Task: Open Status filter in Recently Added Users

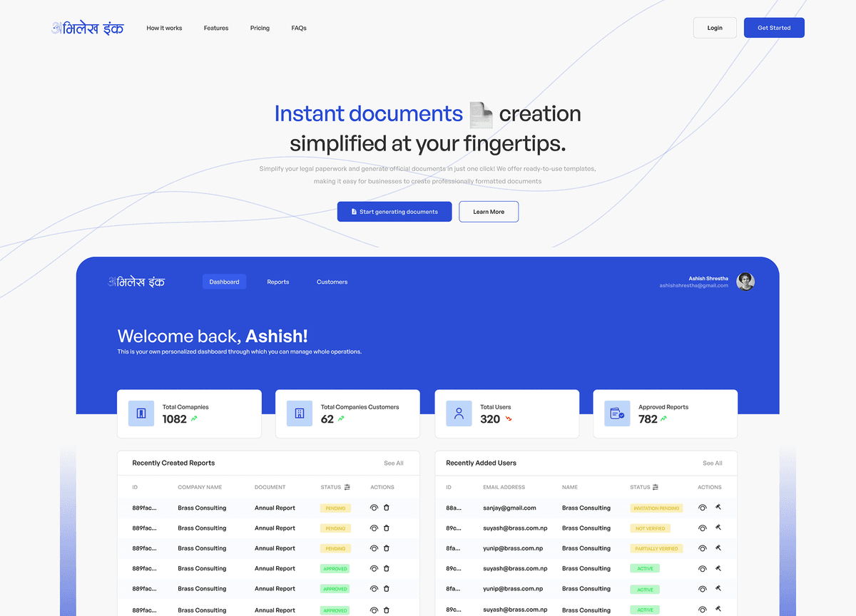Action: (656, 487)
